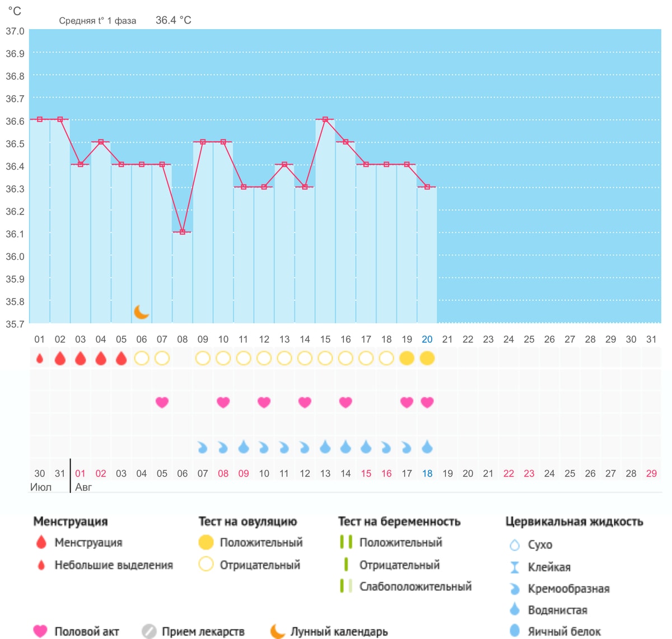Screen dimensions: 672x639
Task: Click the highlighted cycle day 20 label
Action: [427, 339]
